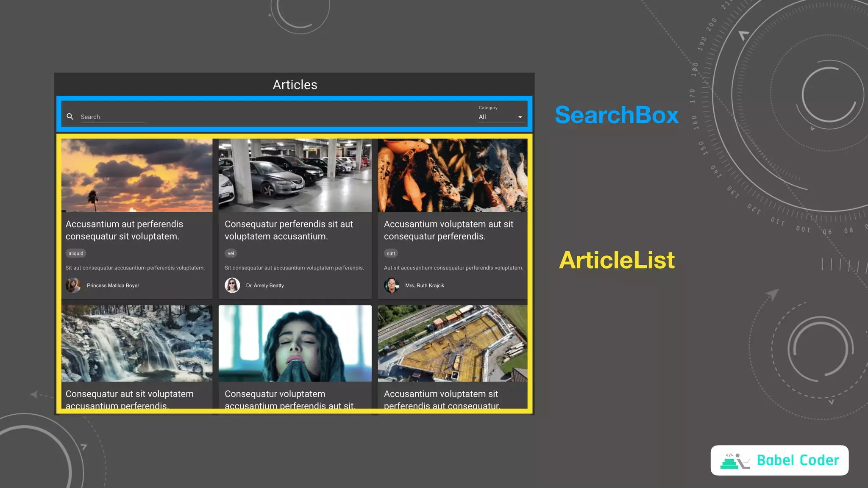The width and height of the screenshot is (868, 488).
Task: Open the waterfall article thumbnail
Action: point(137,343)
